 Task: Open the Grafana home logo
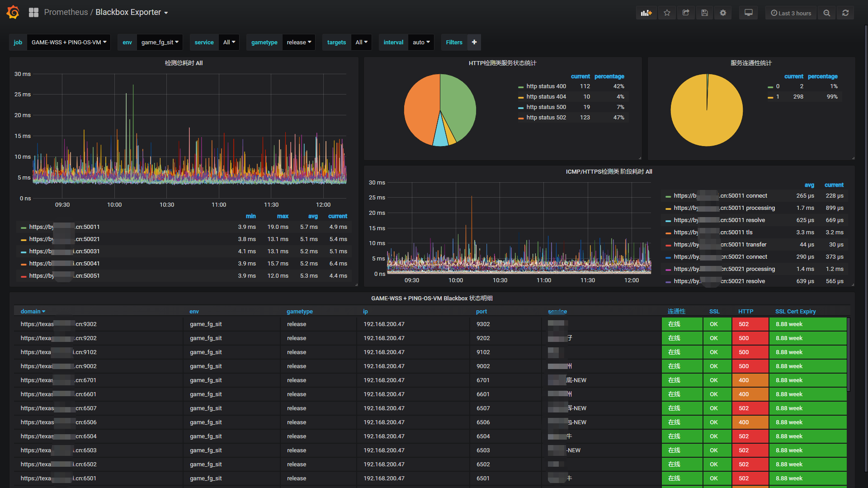point(13,12)
